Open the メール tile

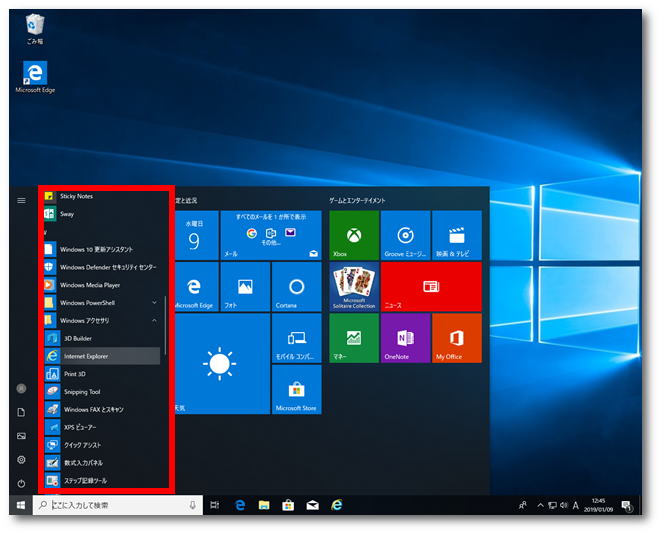coord(271,235)
